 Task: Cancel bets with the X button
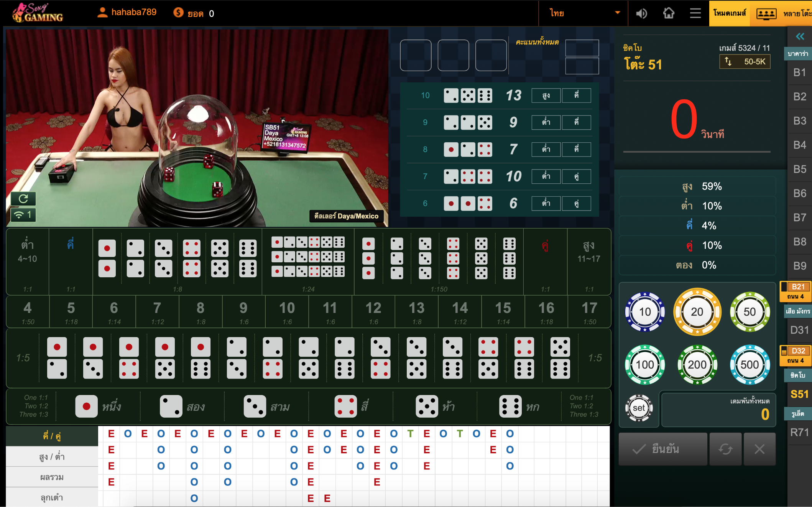[x=759, y=449]
